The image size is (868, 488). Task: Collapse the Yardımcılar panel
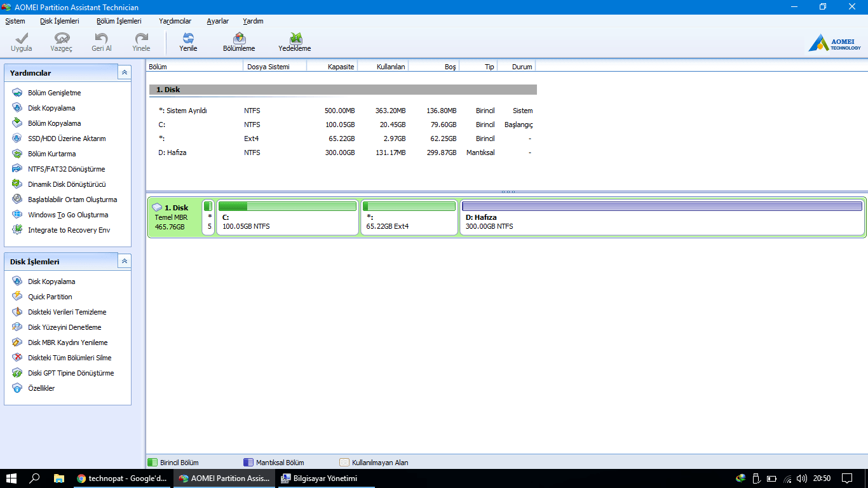point(124,72)
